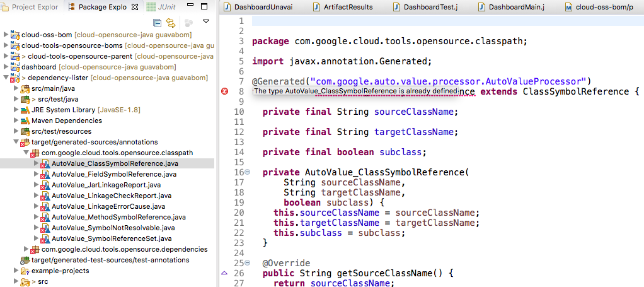The width and height of the screenshot is (644, 287).
Task: Collapse com.google.cloud.tools.opensource.classpath package
Action: tap(26, 153)
